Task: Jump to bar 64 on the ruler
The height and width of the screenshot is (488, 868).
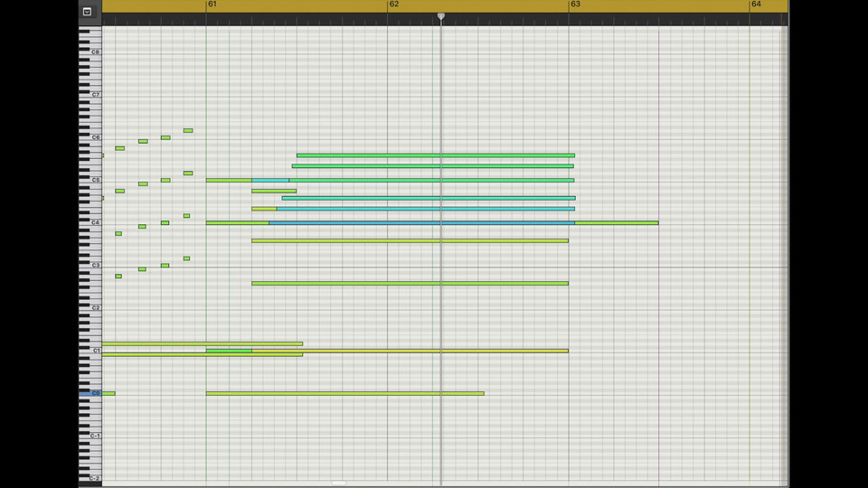Action: point(756,5)
